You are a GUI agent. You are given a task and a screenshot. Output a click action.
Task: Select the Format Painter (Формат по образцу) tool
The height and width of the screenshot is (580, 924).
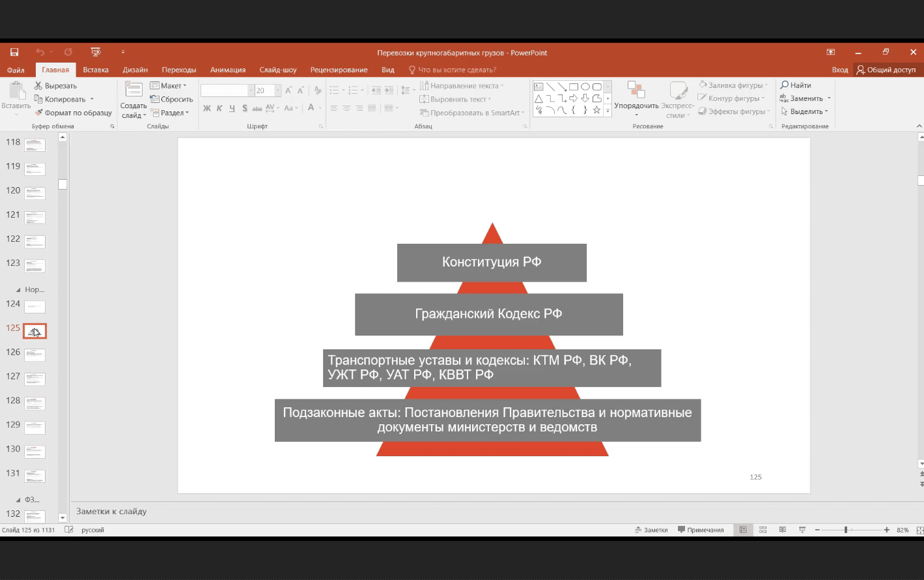39,113
